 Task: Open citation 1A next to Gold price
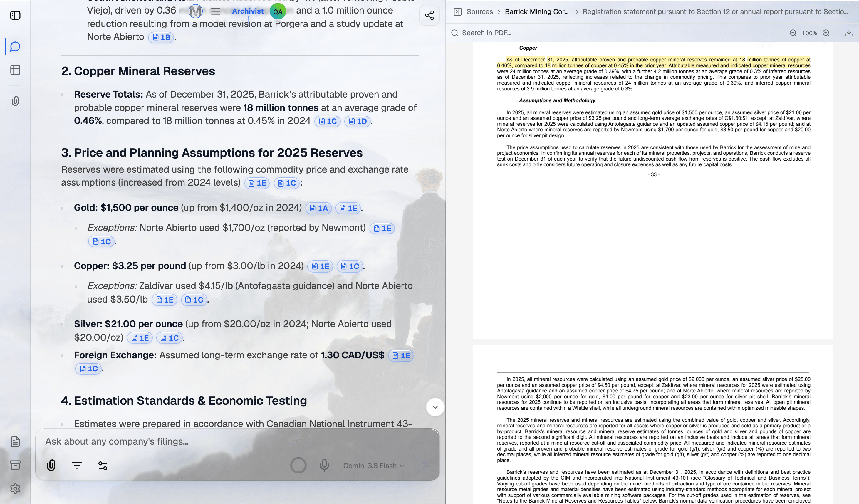coord(319,208)
